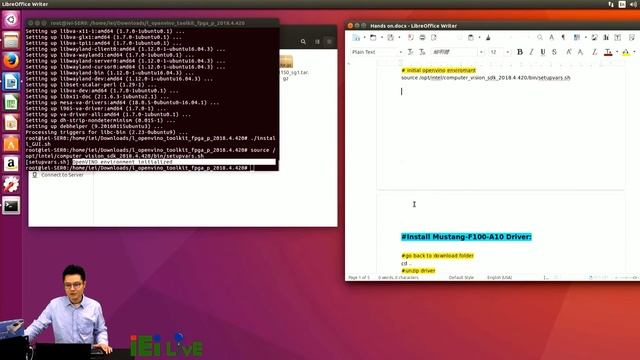Open font color dropdown arrow
Image resolution: width=640 pixels, height=360 pixels.
tap(617, 52)
